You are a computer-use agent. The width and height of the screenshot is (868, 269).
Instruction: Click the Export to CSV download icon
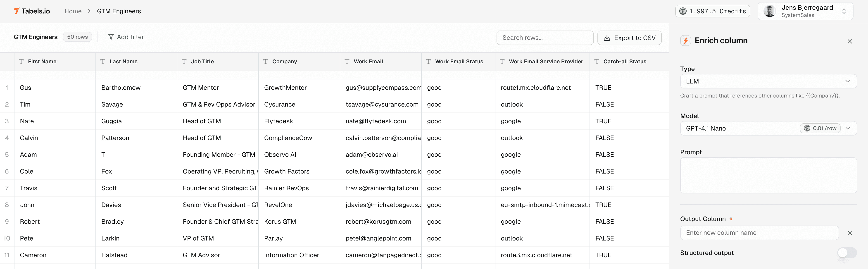coord(606,38)
